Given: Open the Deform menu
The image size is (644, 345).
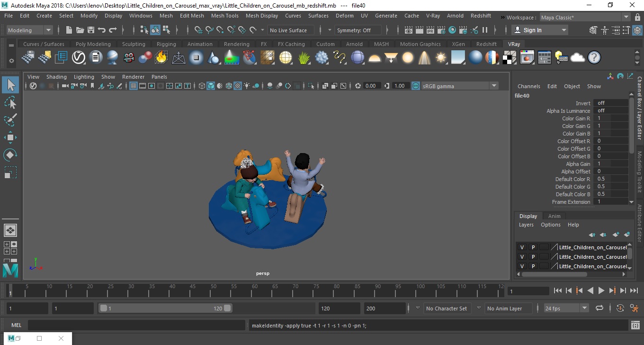Looking at the screenshot, I should coord(344,16).
